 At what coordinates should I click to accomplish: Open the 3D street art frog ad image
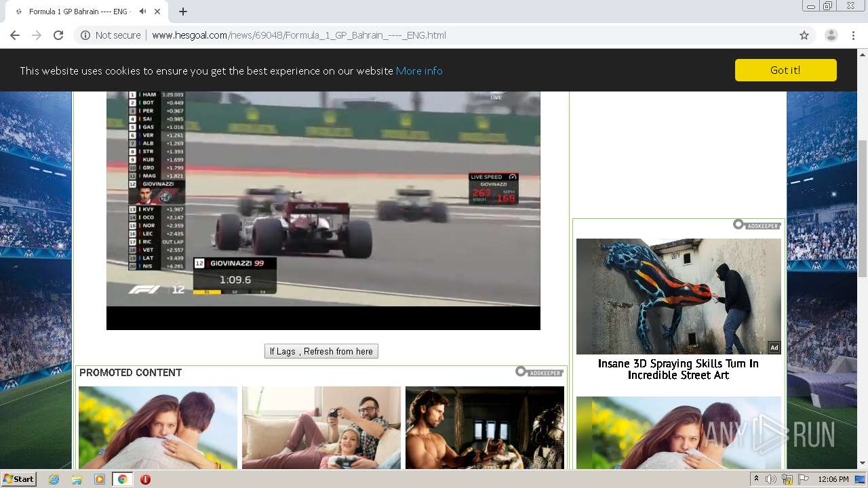coord(679,296)
